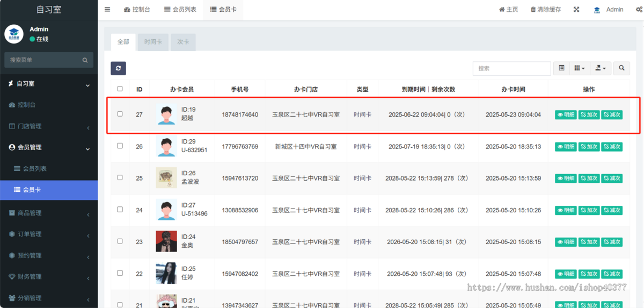Open avatar of member U-632951
This screenshot has width=644, height=308.
[x=166, y=146]
